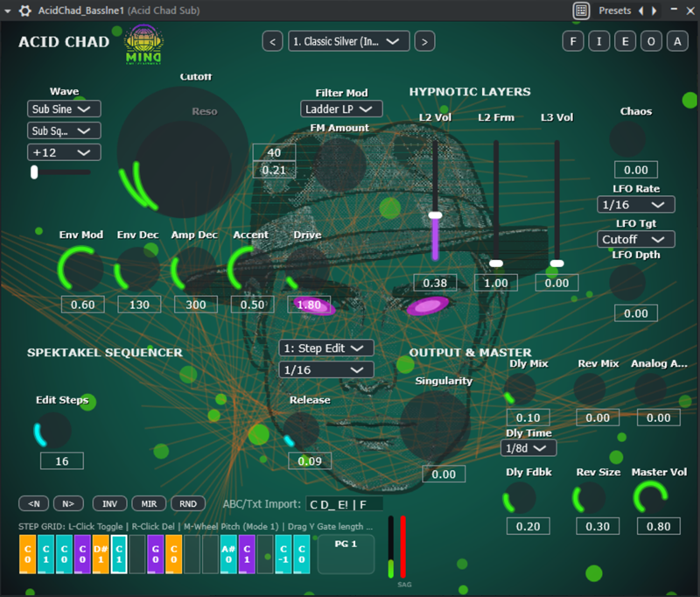Click the Mind logo icon
The height and width of the screenshot is (597, 700).
(x=143, y=44)
